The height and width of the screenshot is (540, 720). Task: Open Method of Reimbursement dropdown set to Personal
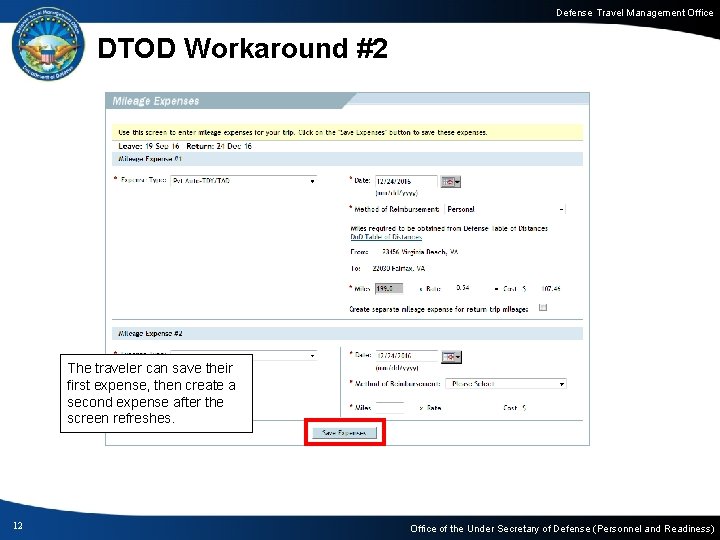(505, 209)
